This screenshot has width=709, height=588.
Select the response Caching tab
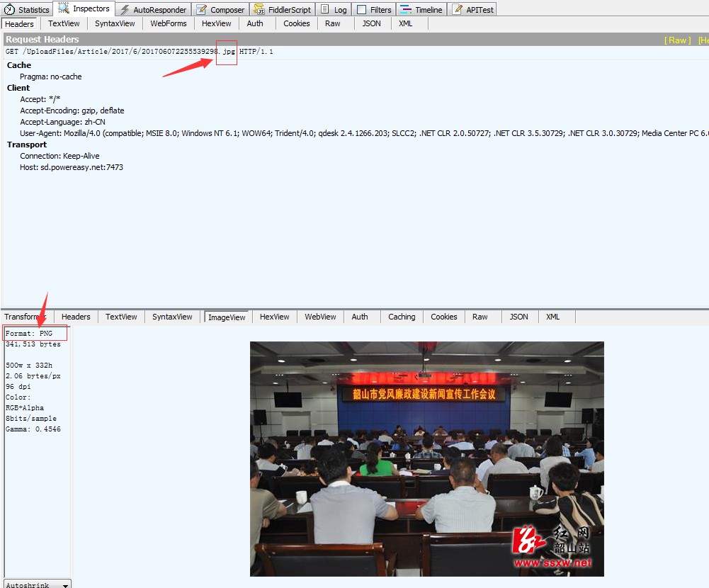(x=402, y=317)
